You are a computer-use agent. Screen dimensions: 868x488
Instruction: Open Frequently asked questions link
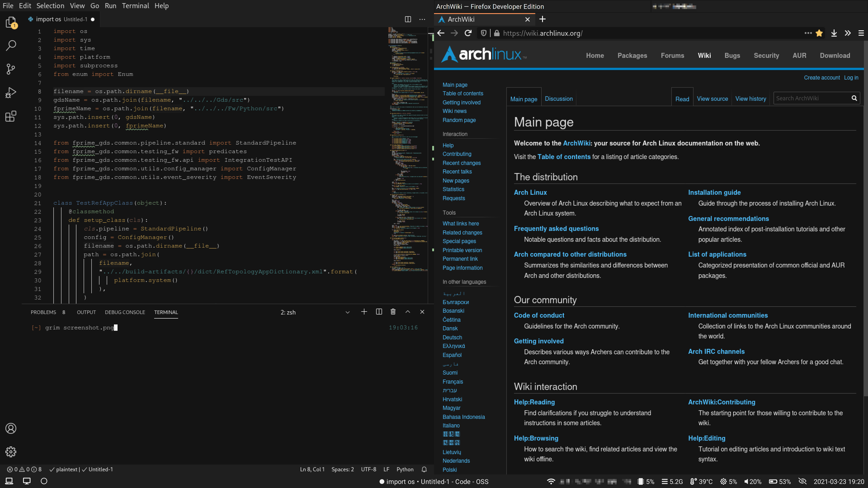(556, 228)
